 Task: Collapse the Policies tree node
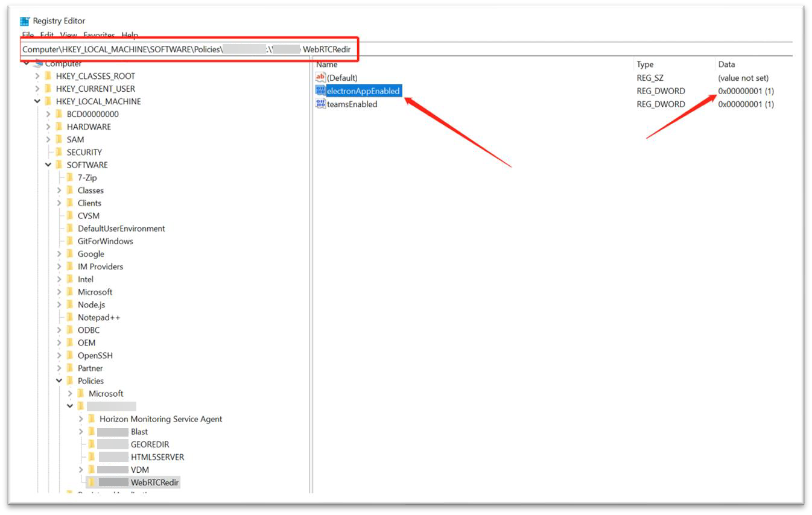pos(59,381)
